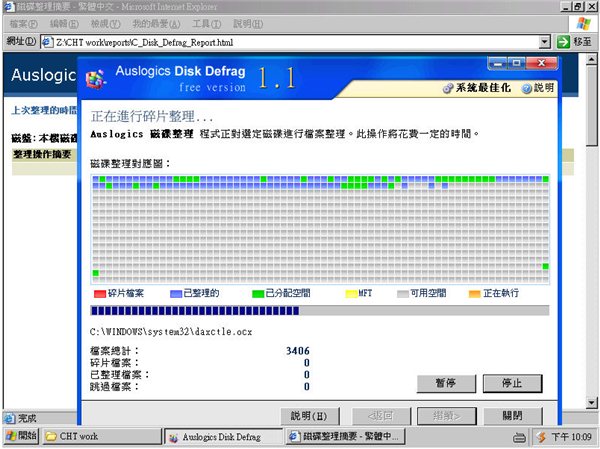Click the 系統最佳化 link
Image resolution: width=600 pixels, height=449 pixels.
tap(483, 88)
